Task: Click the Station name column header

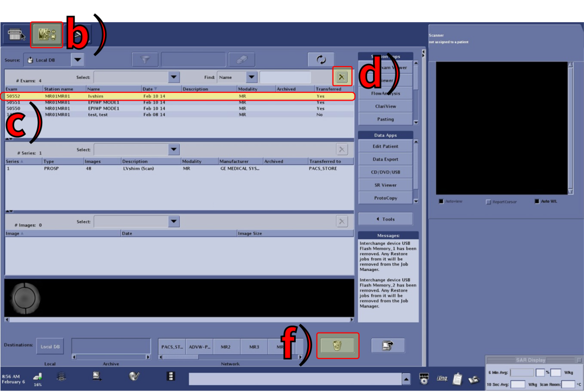Action: (64, 89)
